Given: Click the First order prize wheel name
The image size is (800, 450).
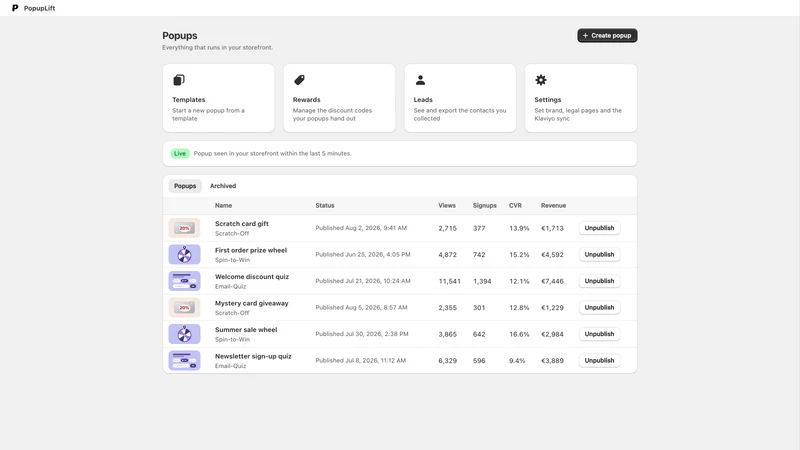Looking at the screenshot, I should [x=251, y=251].
